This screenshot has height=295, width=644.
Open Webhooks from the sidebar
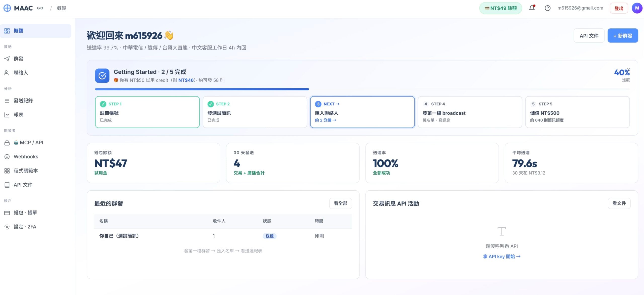[36, 157]
